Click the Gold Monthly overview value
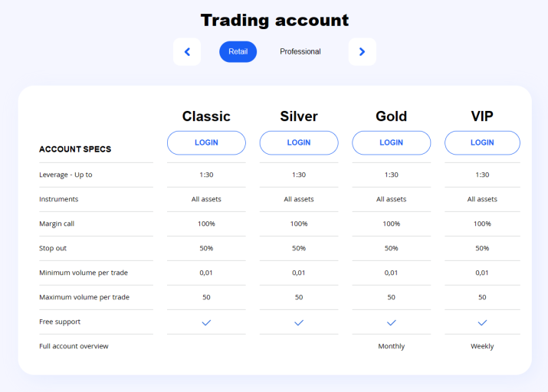Image resolution: width=548 pixels, height=392 pixels. click(392, 346)
